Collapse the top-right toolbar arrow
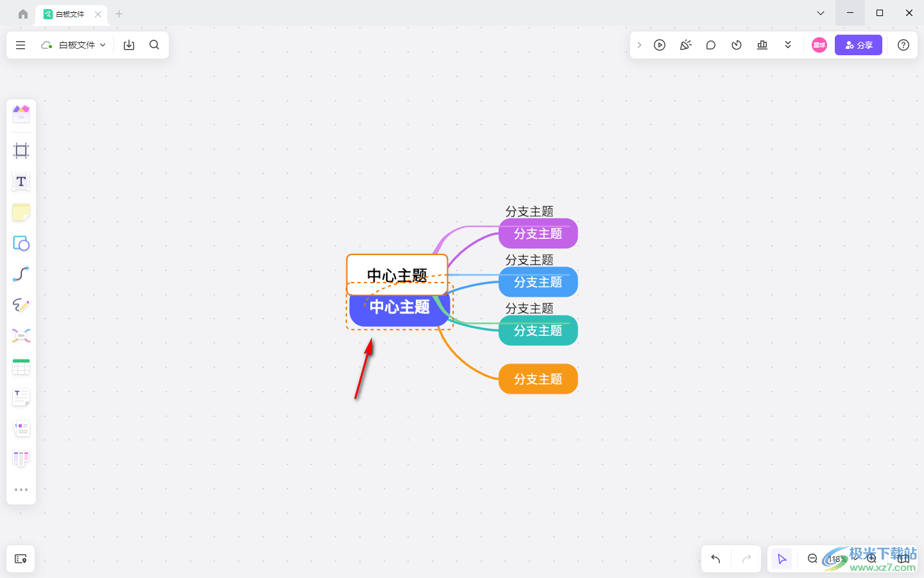Viewport: 924px width, 578px height. (639, 45)
